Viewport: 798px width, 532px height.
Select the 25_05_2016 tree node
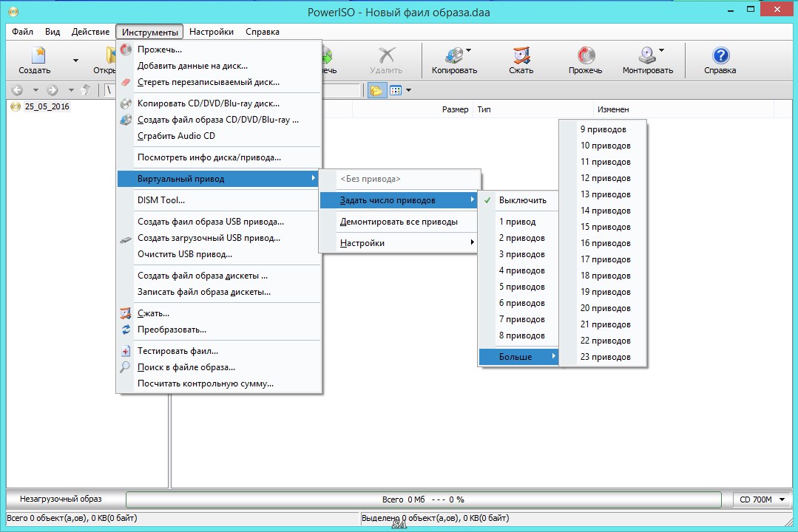tap(47, 107)
